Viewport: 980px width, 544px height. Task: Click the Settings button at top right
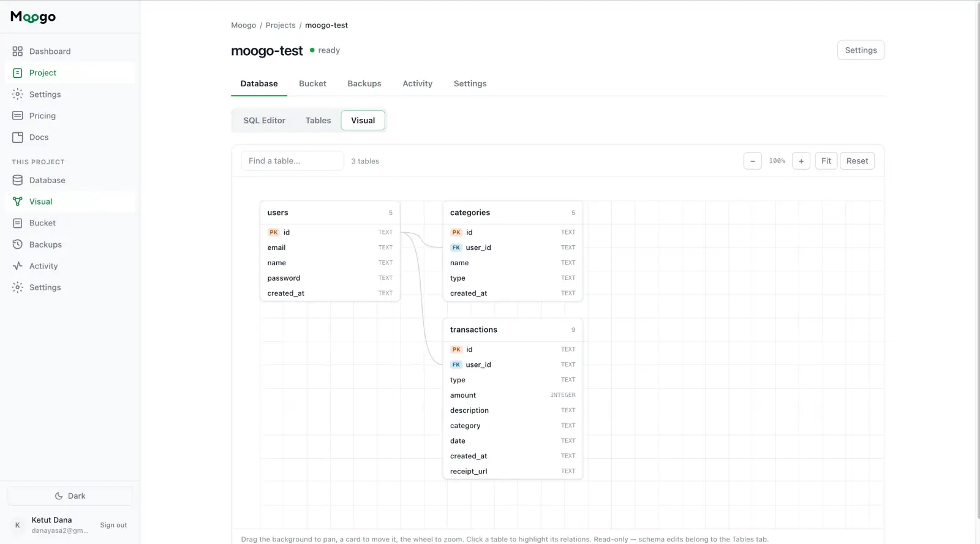click(861, 50)
